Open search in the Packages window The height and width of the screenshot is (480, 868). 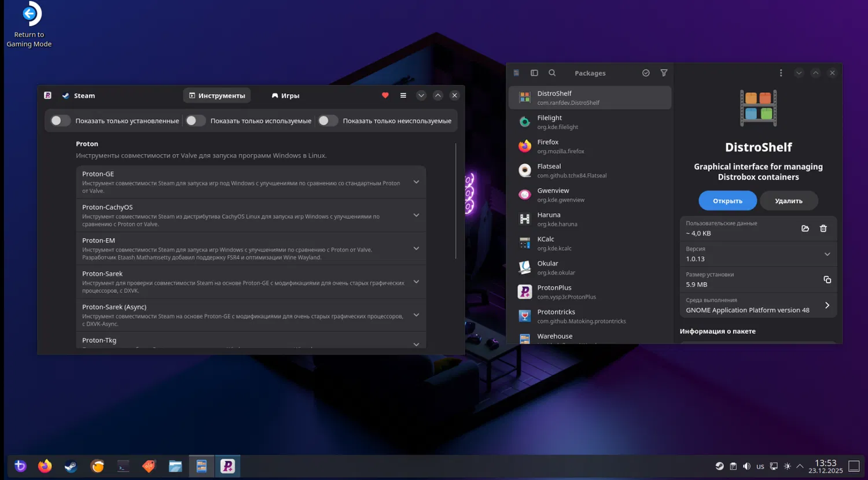(552, 73)
